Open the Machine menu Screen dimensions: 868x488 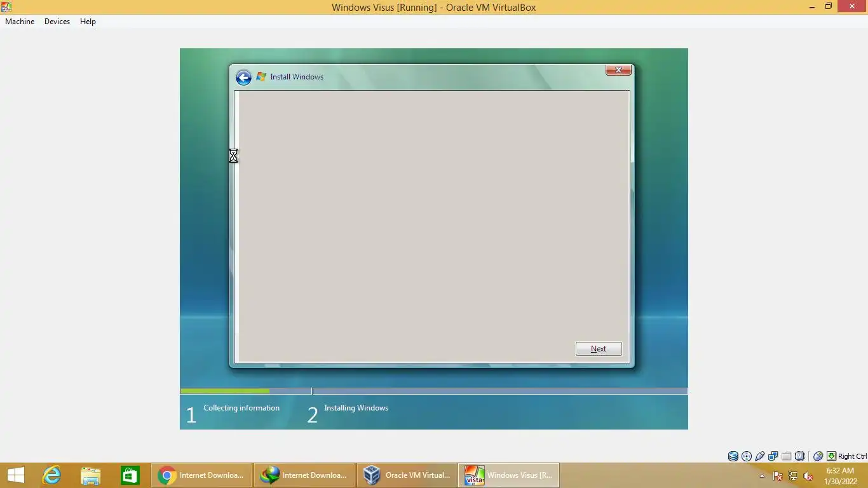pyautogui.click(x=20, y=22)
